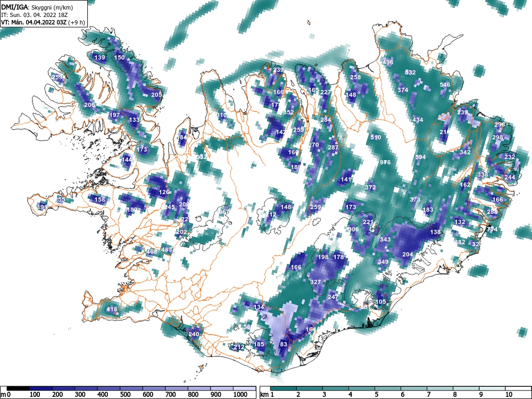Select the map value 204
The width and height of the screenshot is (532, 399).
point(408,254)
